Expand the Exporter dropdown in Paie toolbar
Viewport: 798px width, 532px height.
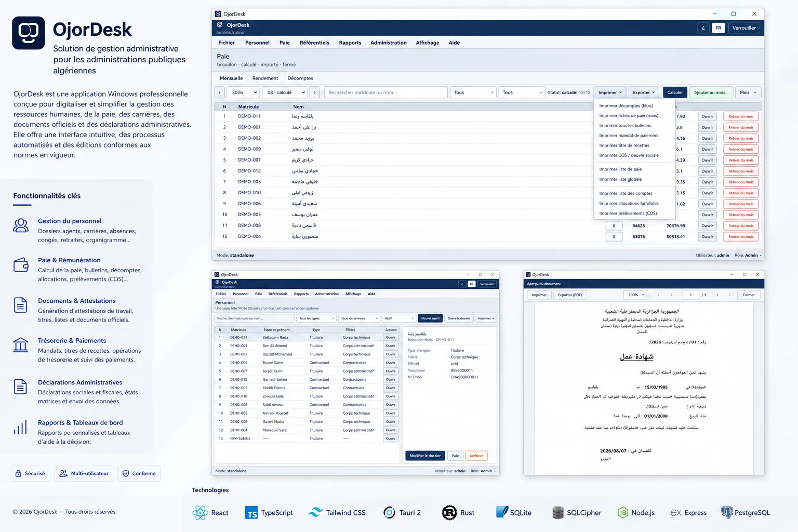[x=644, y=92]
